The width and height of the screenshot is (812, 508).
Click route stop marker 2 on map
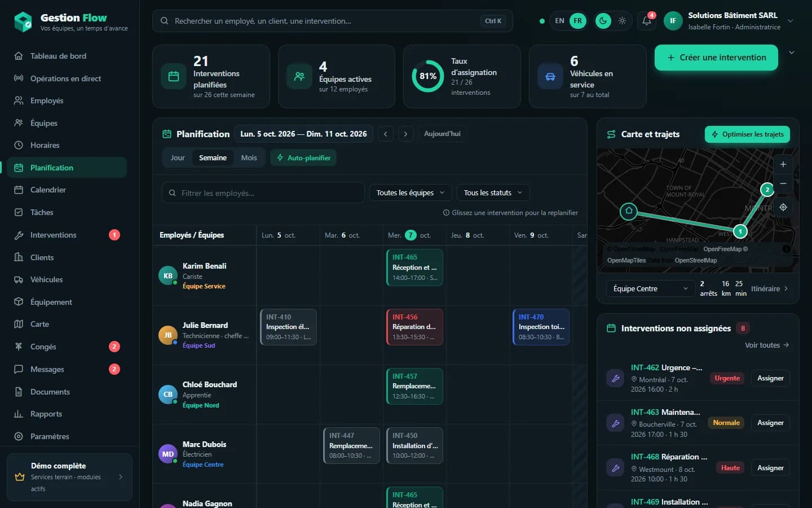click(767, 190)
